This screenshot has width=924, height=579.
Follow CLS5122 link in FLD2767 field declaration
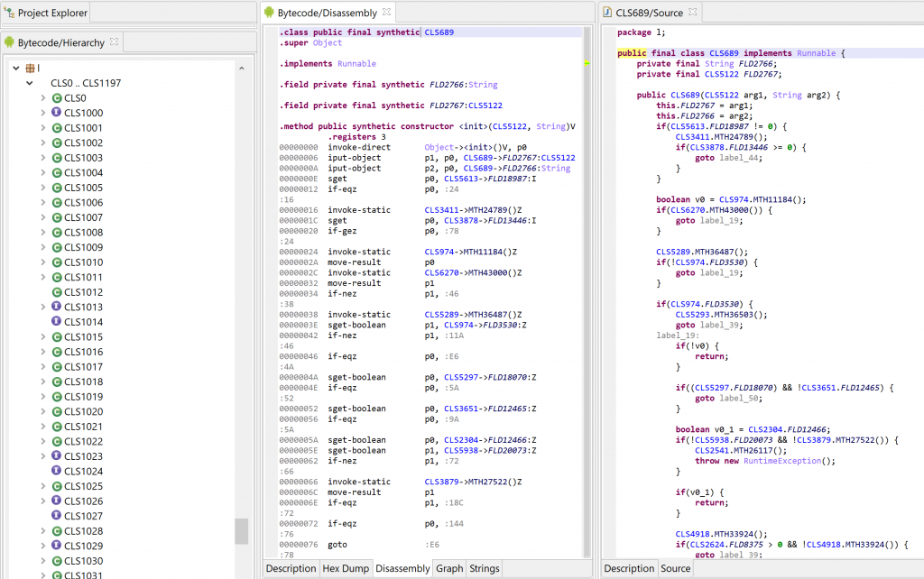[x=485, y=106]
